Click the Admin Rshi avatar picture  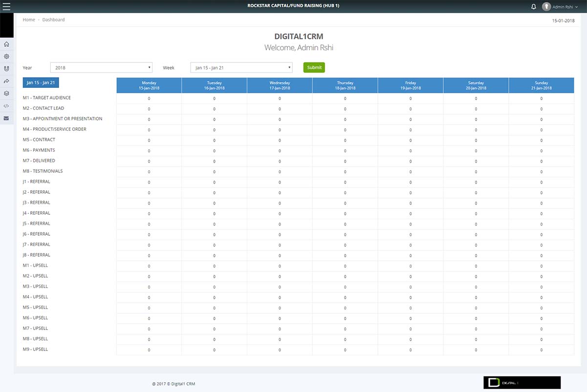click(546, 7)
